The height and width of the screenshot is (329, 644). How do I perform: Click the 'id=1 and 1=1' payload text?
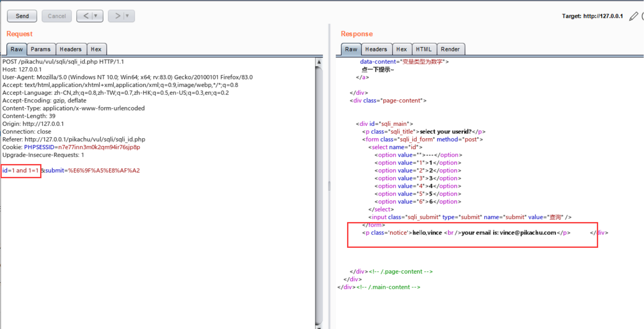pos(21,170)
